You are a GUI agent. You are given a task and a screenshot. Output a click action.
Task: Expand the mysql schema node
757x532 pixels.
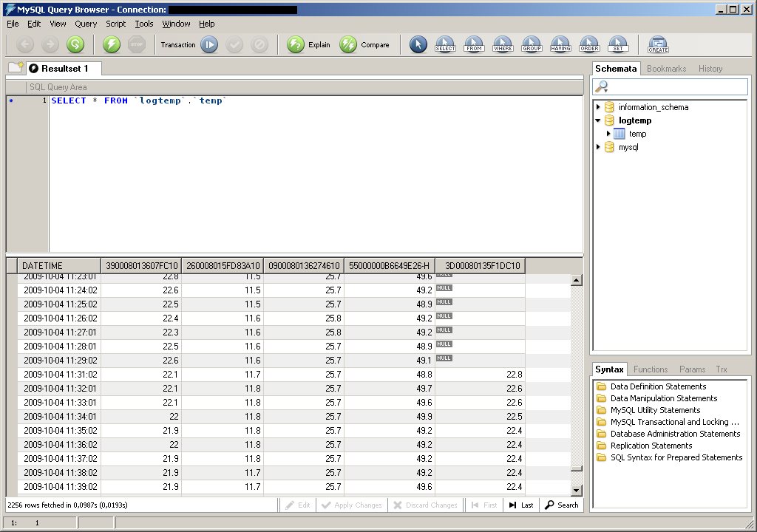point(599,147)
